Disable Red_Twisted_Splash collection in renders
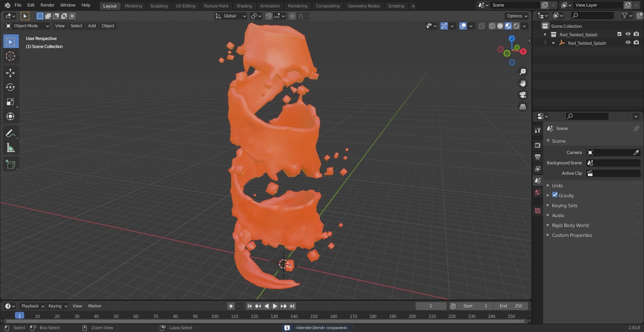 click(636, 34)
